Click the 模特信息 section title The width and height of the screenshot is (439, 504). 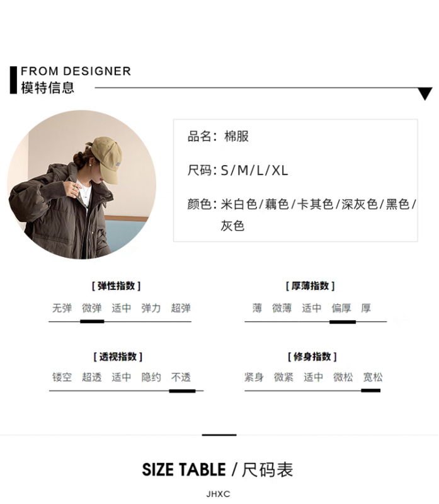tap(48, 88)
